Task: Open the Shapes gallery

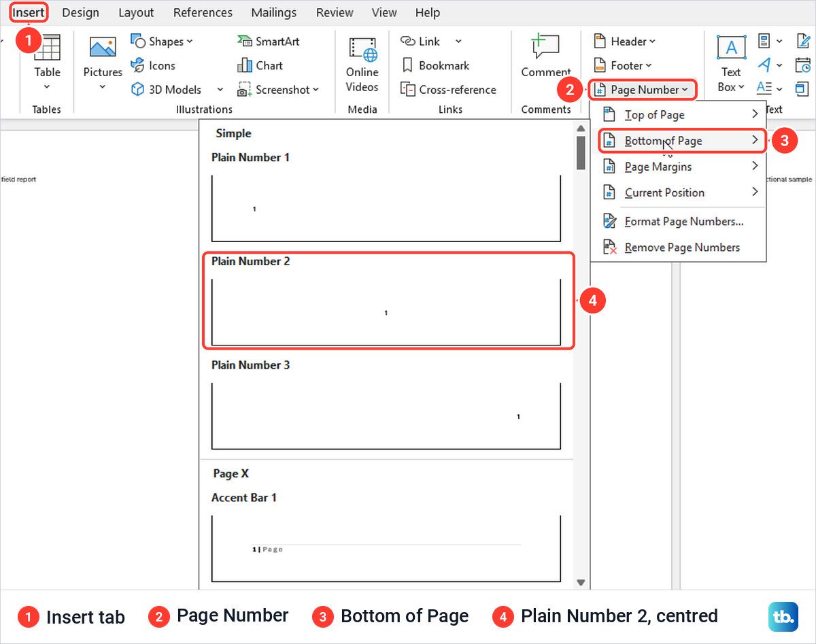Action: click(162, 41)
